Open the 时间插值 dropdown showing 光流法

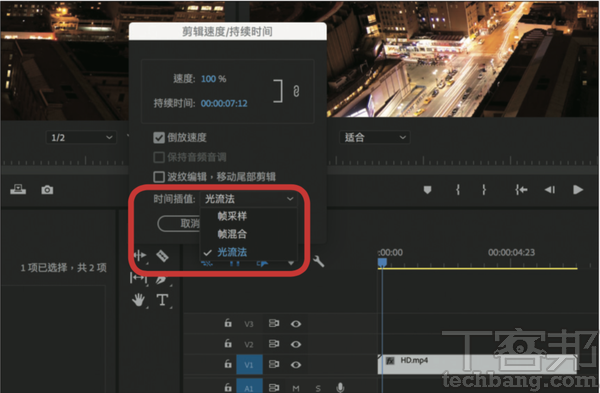[249, 199]
